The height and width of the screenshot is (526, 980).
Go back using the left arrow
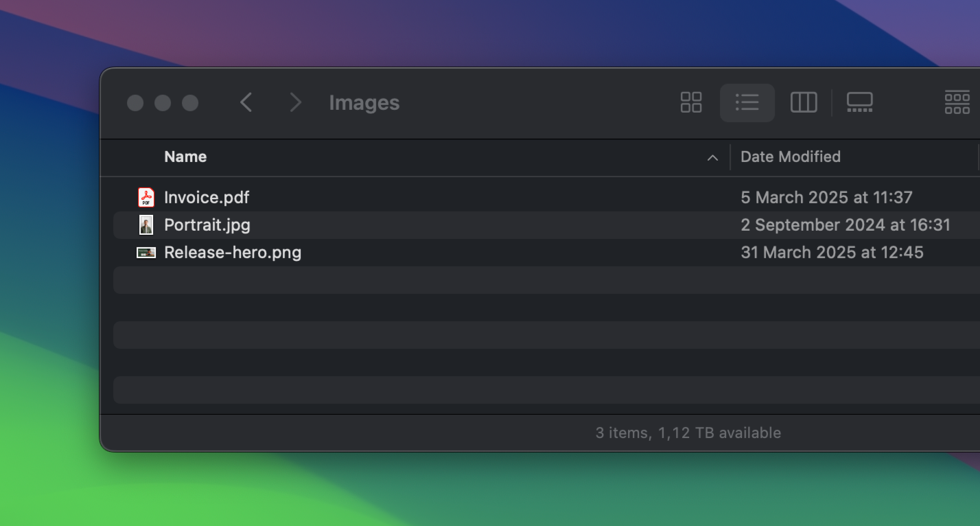[246, 102]
